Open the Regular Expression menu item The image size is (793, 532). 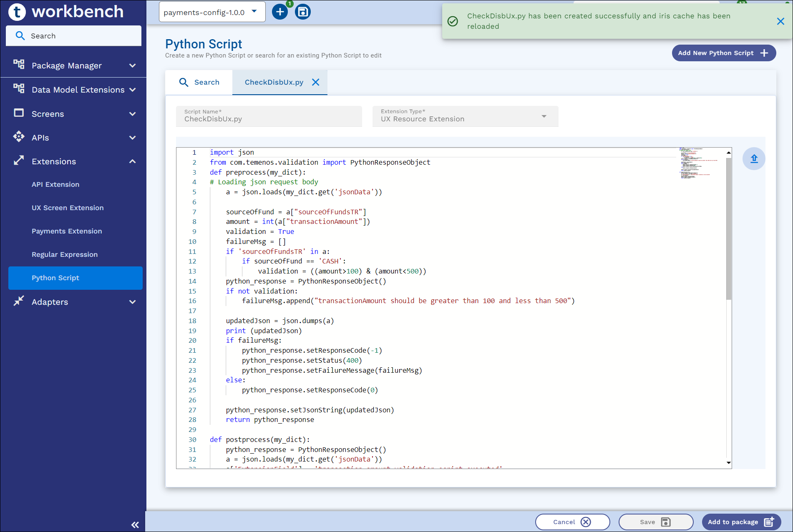(x=65, y=254)
